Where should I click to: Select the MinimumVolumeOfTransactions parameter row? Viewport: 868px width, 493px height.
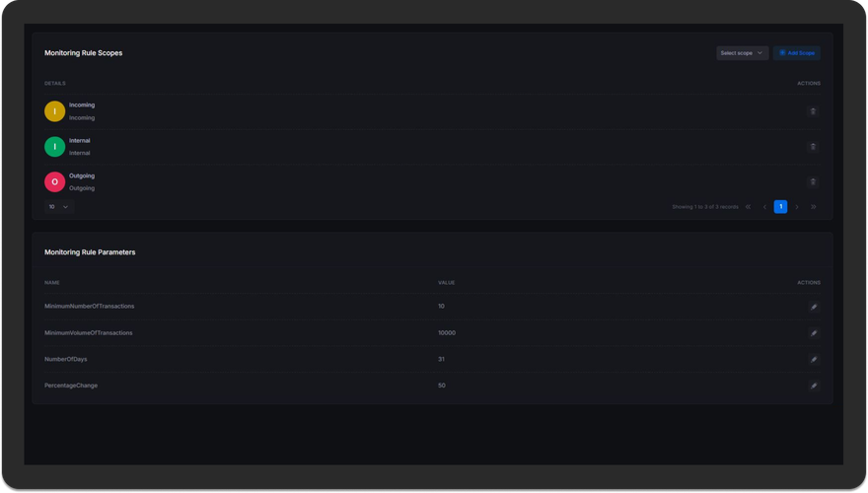(432, 333)
